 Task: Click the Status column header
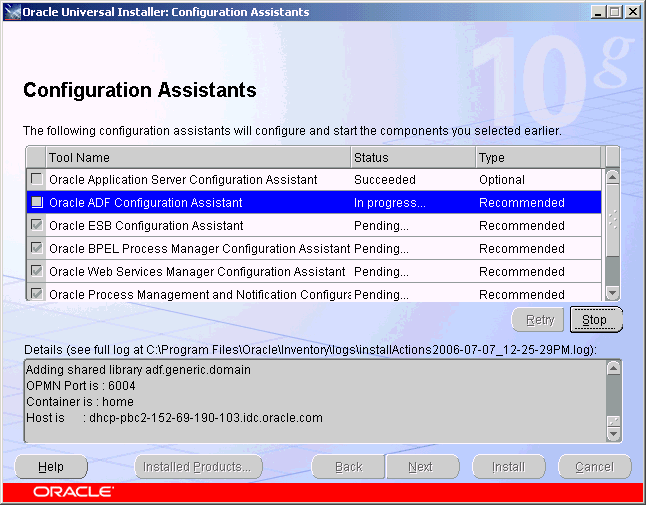point(413,157)
